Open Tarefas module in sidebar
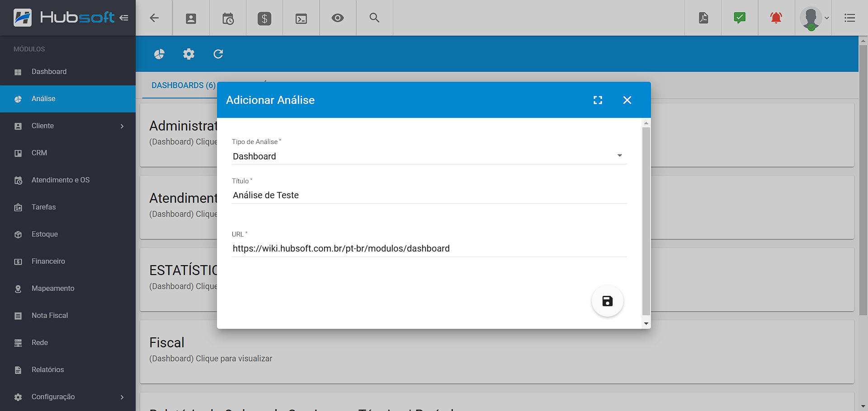Screen dimensions: 868x411 [x=68, y=207]
